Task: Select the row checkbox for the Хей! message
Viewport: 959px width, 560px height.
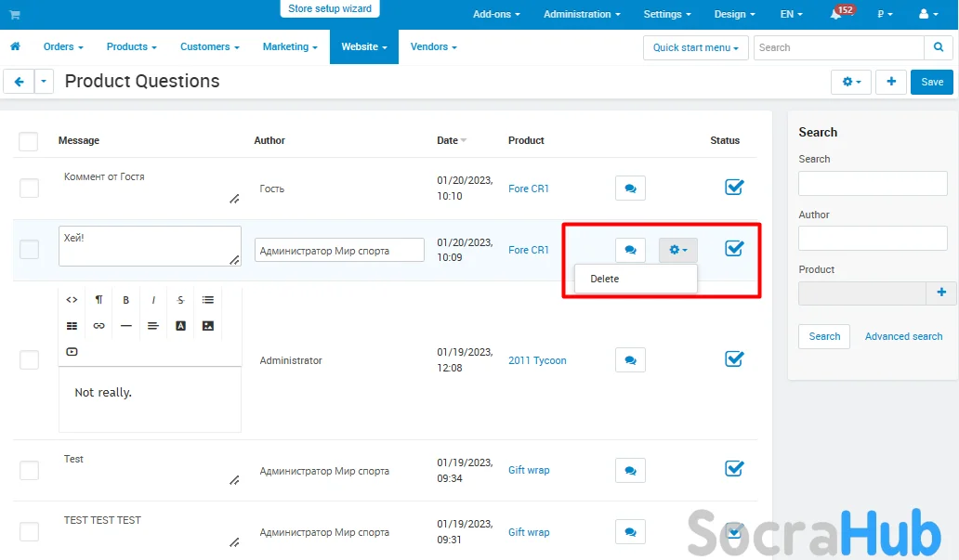Action: [x=30, y=249]
